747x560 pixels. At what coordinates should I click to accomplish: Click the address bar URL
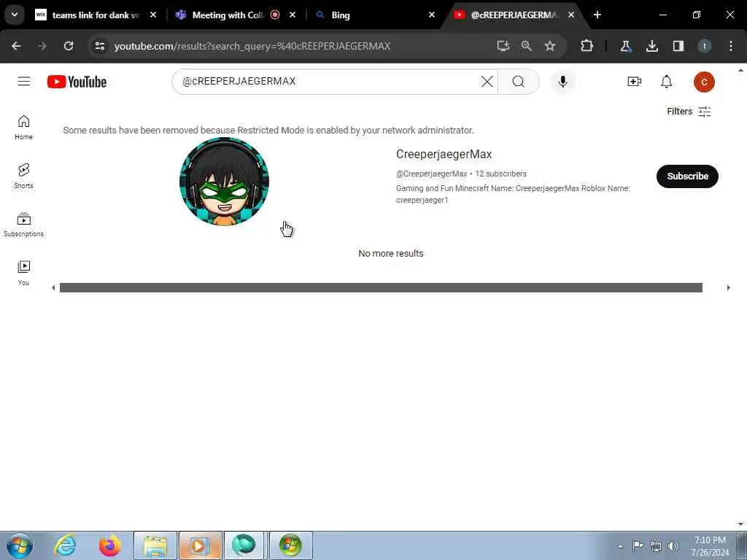(x=252, y=46)
